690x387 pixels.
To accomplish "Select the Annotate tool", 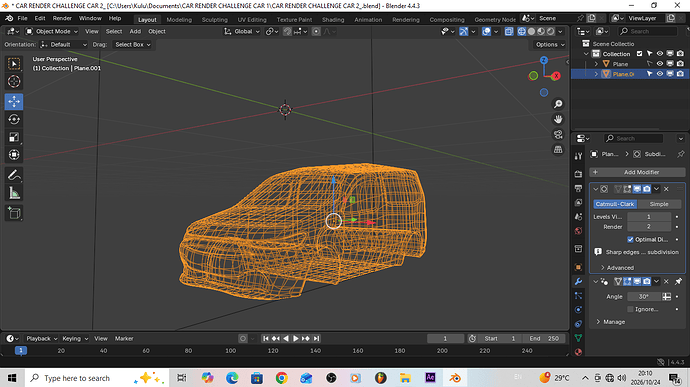I will tap(14, 175).
